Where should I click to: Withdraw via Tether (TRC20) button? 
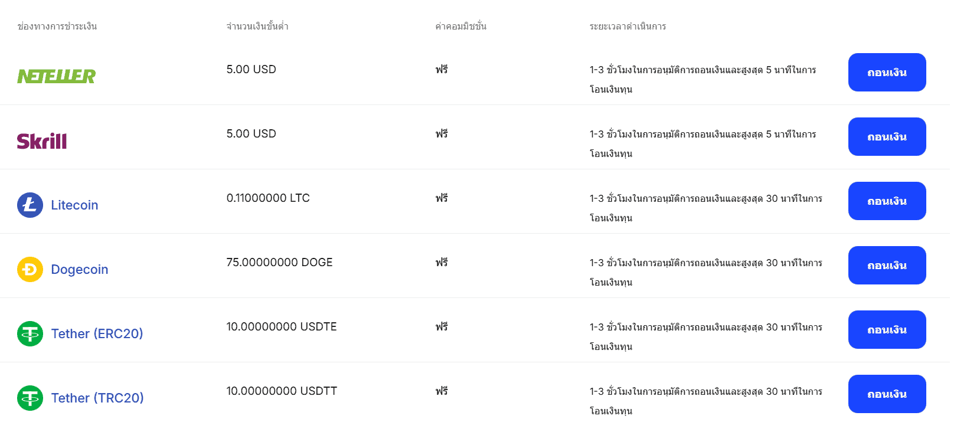pos(887,394)
